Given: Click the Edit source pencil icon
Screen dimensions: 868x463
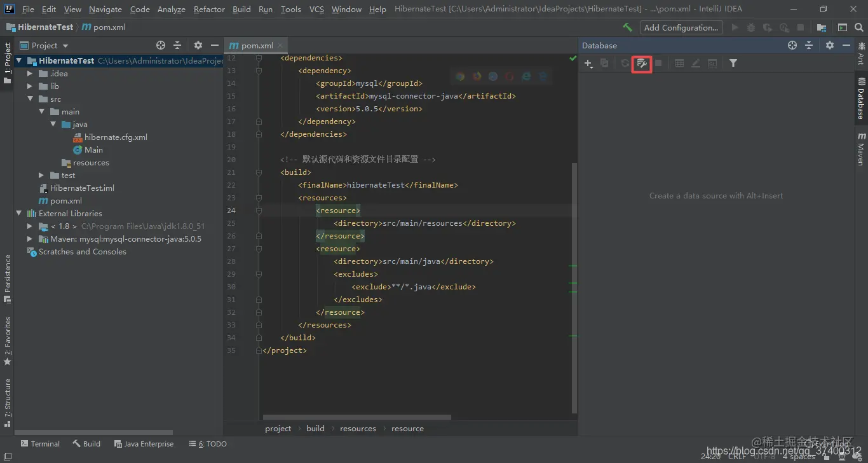Looking at the screenshot, I should coord(696,64).
